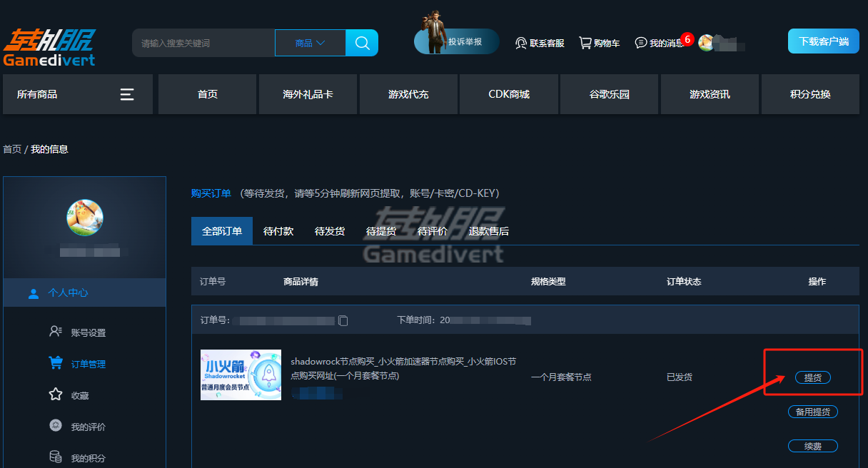The image size is (868, 468).
Task: Click the 续费 renew button
Action: click(812, 445)
